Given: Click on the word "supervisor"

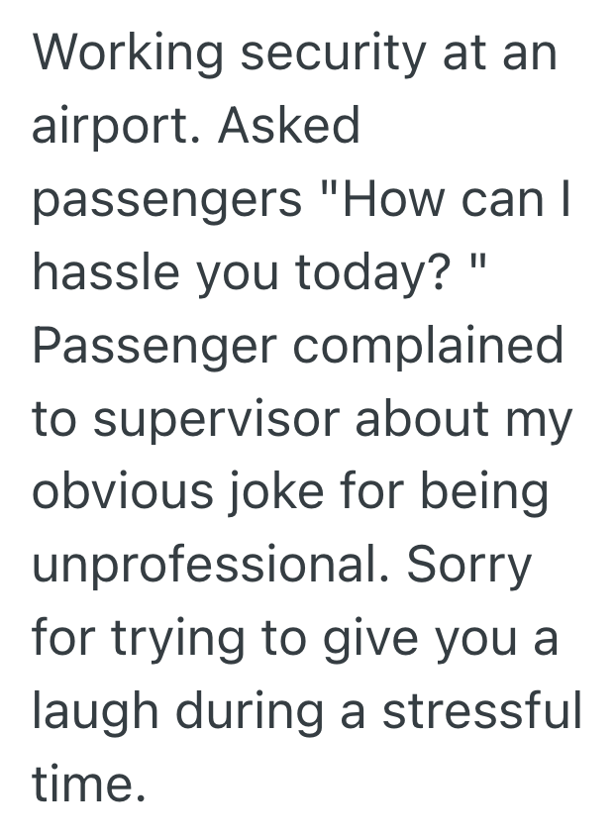Looking at the screenshot, I should coord(233,419).
